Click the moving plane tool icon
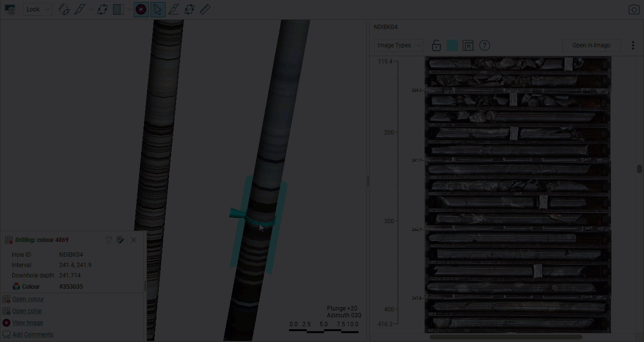 click(189, 9)
